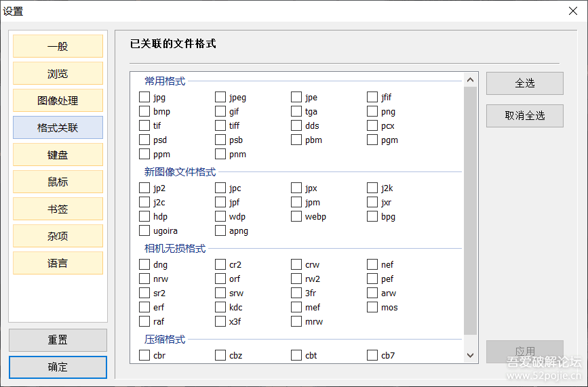Enable the hdp checkbox
The image size is (588, 387).
tap(144, 216)
